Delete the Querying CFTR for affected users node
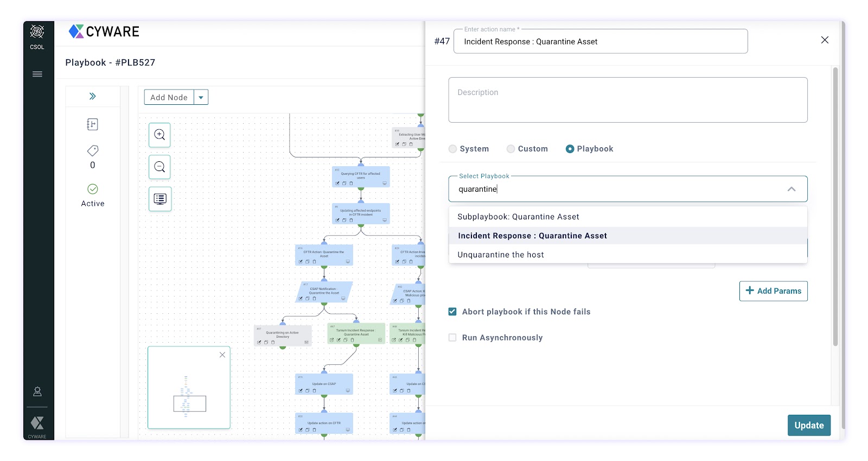This screenshot has height=461, width=868. 351,184
